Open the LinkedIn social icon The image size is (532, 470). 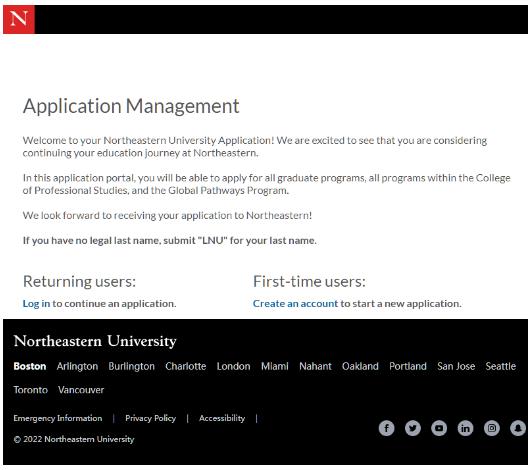[x=465, y=428]
